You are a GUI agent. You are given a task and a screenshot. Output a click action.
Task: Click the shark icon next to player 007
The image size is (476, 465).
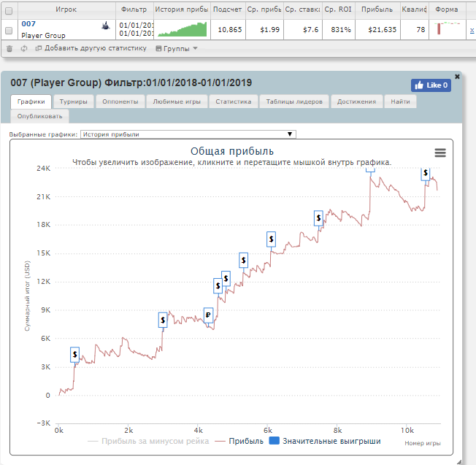tap(106, 26)
